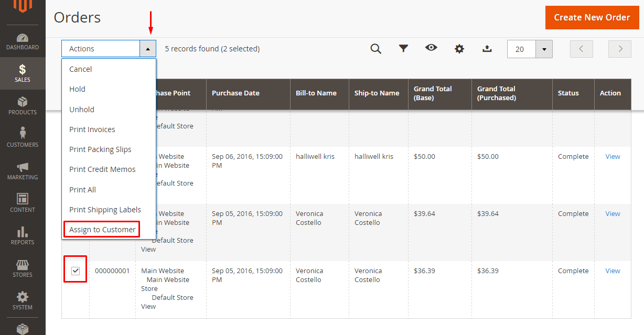
Task: Open the Dashboard from the sidebar
Action: (23, 42)
